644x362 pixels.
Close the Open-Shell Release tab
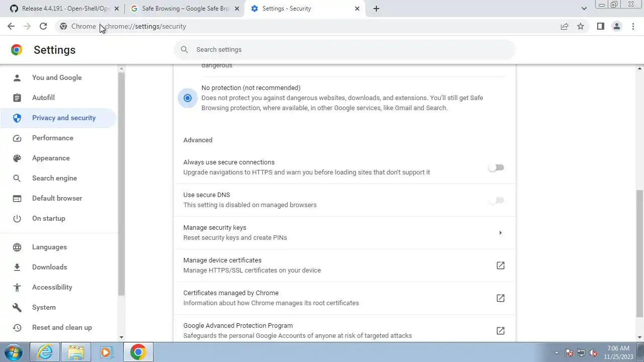(x=117, y=9)
